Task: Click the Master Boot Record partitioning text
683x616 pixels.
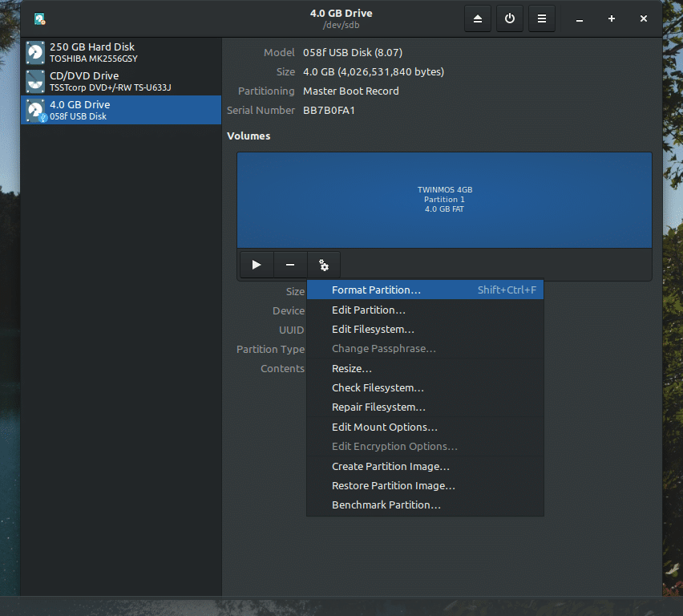Action: [350, 91]
